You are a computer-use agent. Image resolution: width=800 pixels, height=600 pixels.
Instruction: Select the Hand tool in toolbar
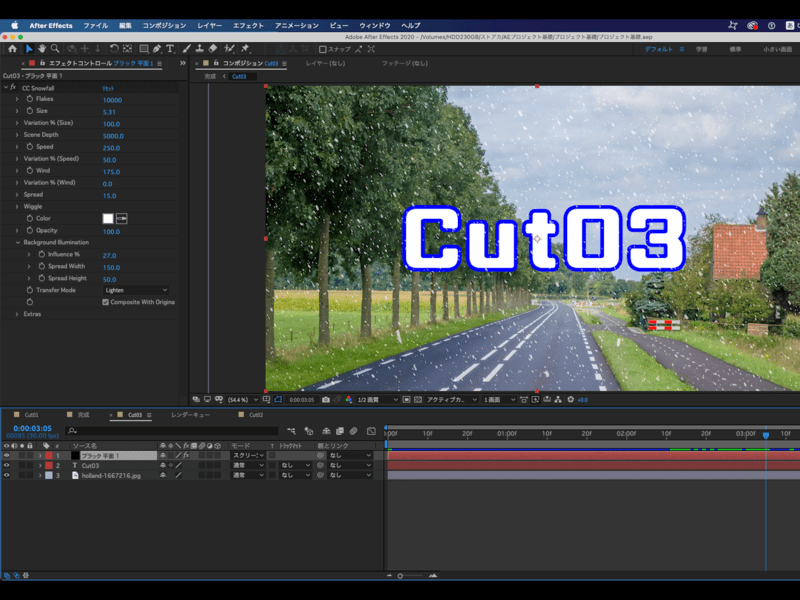click(42, 48)
